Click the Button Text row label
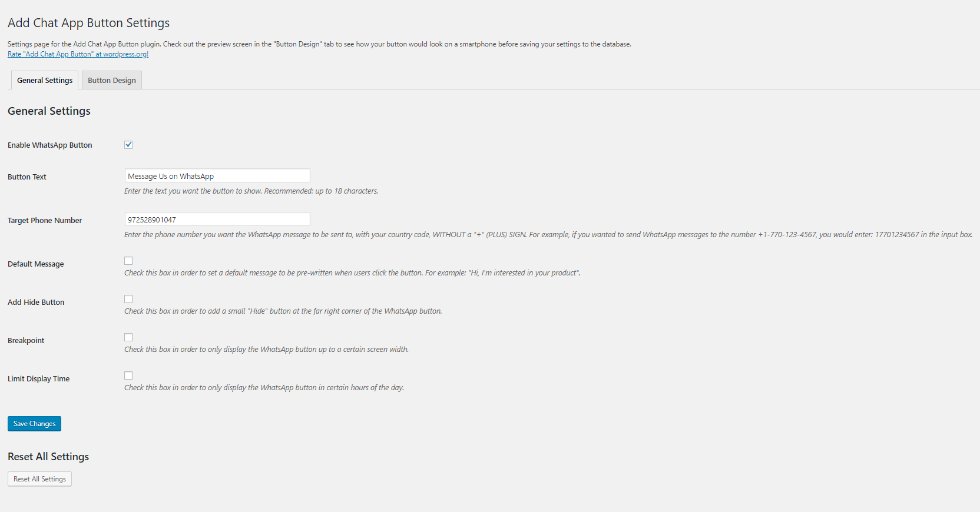This screenshot has height=512, width=980. tap(27, 177)
